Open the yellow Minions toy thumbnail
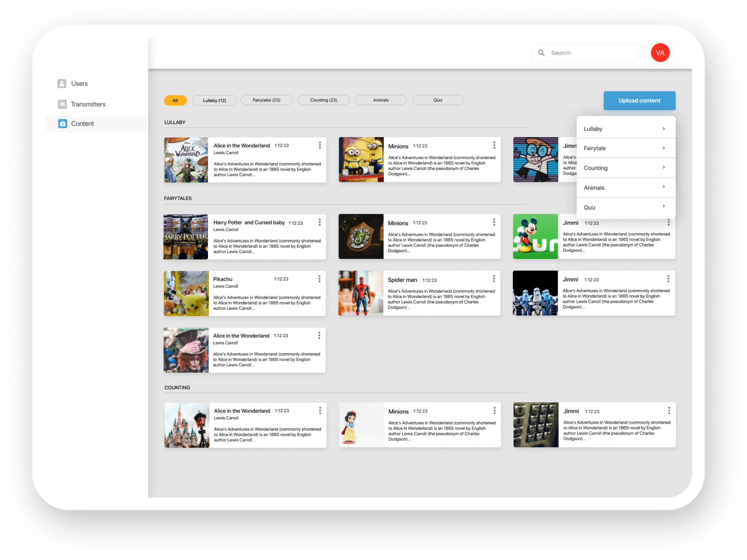Viewport: 747px width, 560px height. pos(361,159)
